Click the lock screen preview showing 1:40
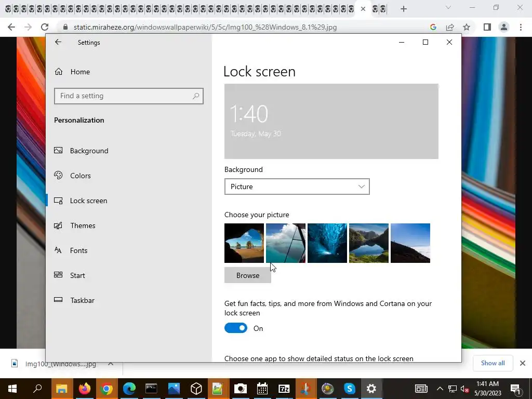Viewport: 532px width, 399px height. pyautogui.click(x=331, y=121)
